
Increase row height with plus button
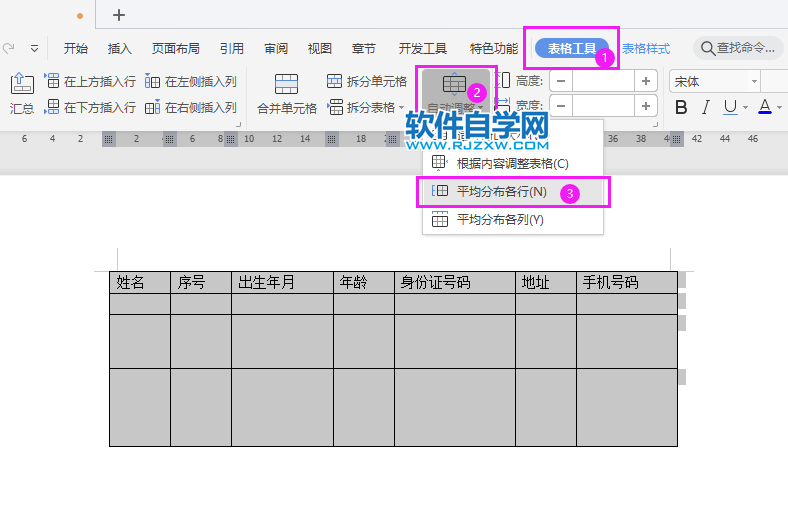pos(646,81)
